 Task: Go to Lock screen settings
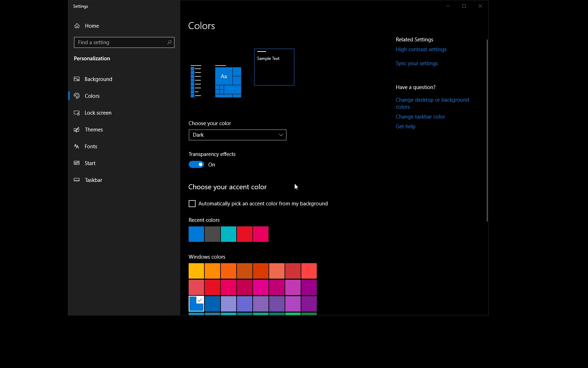[124, 113]
